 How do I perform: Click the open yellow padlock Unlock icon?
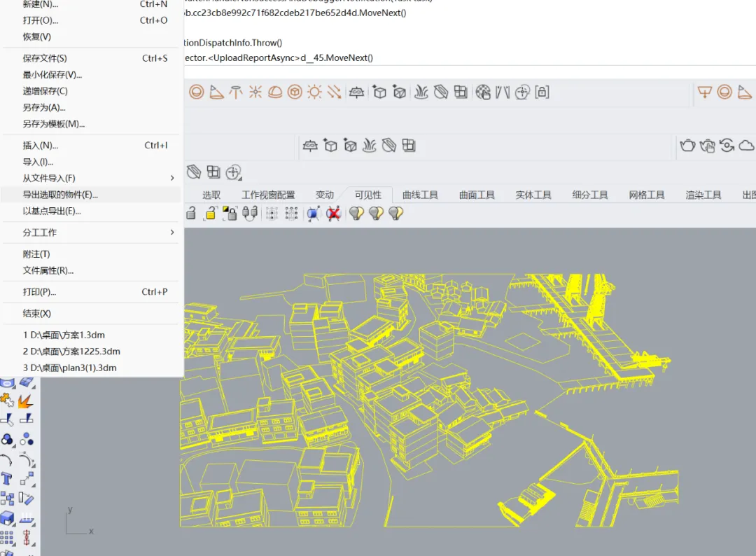click(x=210, y=214)
